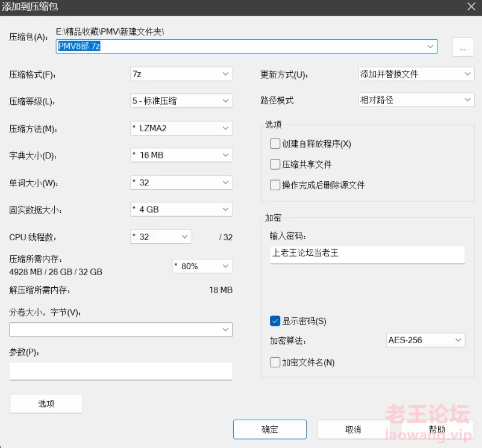482x448 pixels.
Task: Click the 帮助 help button
Action: tap(437, 429)
